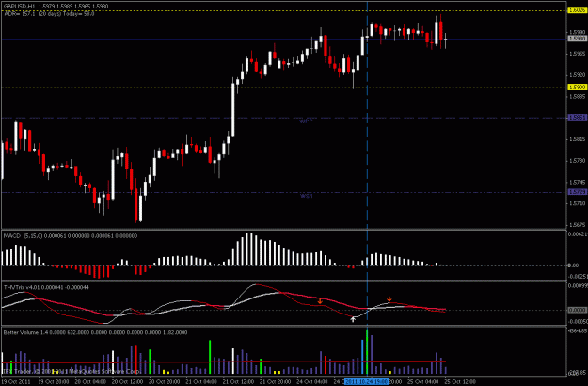
Task: Click the 1.5920 price scale value
Action: [x=577, y=75]
